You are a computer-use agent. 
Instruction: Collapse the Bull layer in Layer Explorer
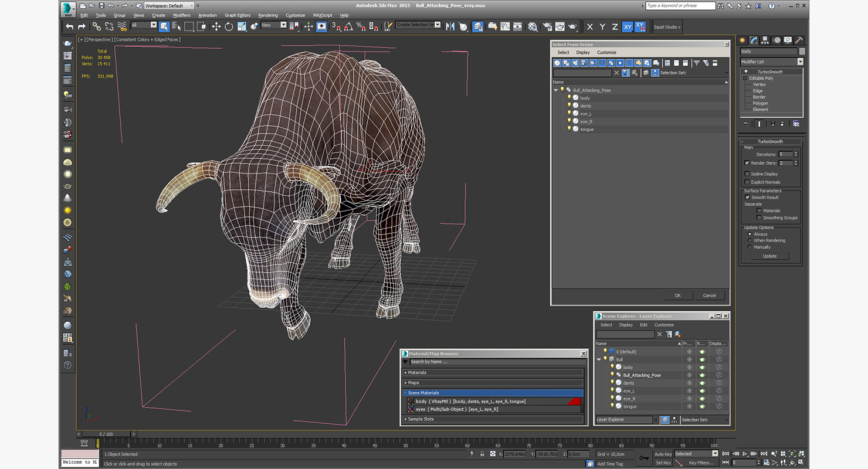pos(599,359)
